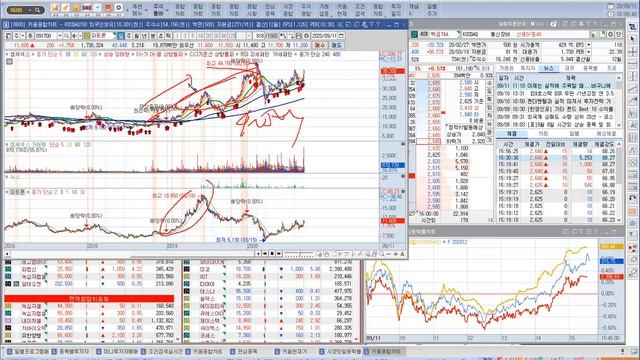
Task: Select the arrow cursor tool in right toolbar
Action: (x=632, y=39)
